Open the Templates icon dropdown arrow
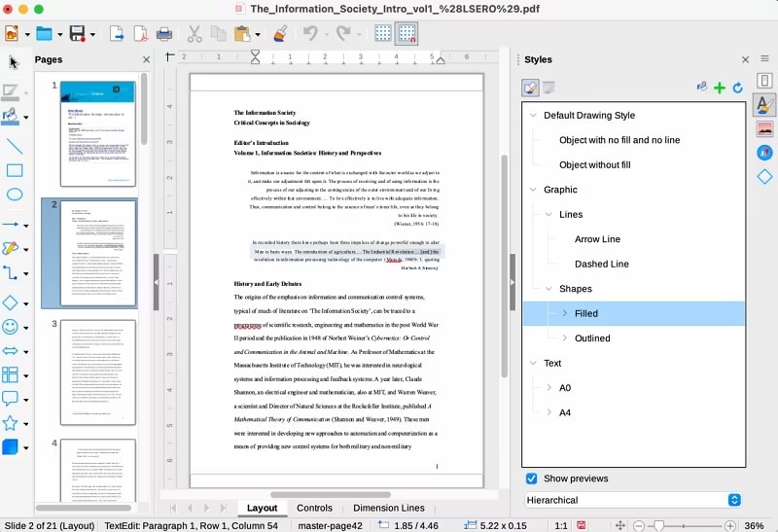The height and width of the screenshot is (532, 778). click(x=27, y=34)
